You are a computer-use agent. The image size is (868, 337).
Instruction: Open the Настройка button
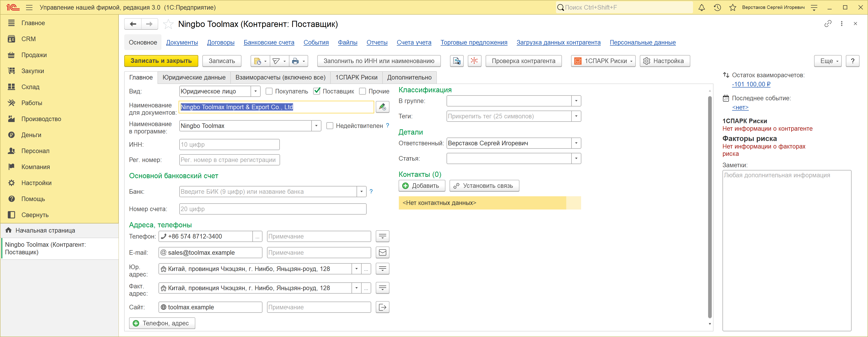pyautogui.click(x=664, y=61)
